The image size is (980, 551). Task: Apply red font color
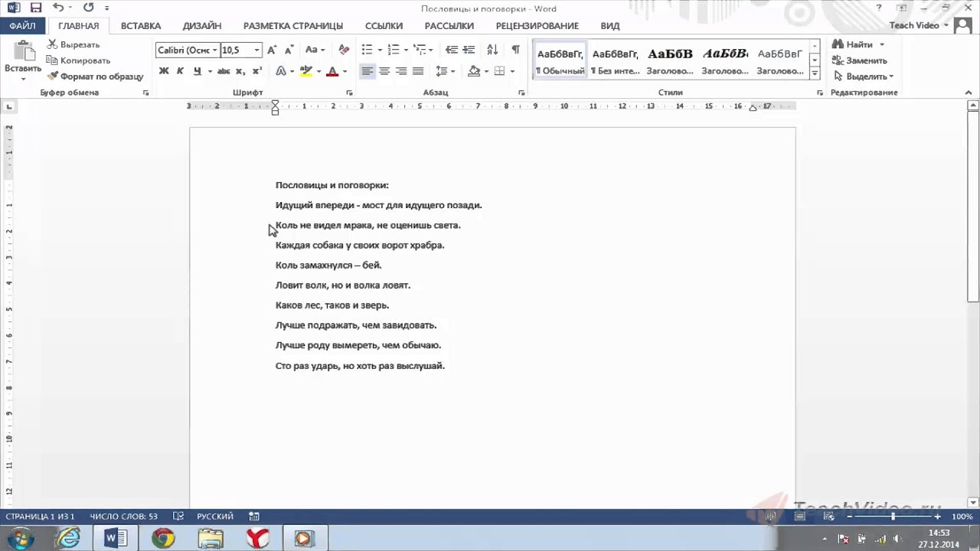coord(332,71)
